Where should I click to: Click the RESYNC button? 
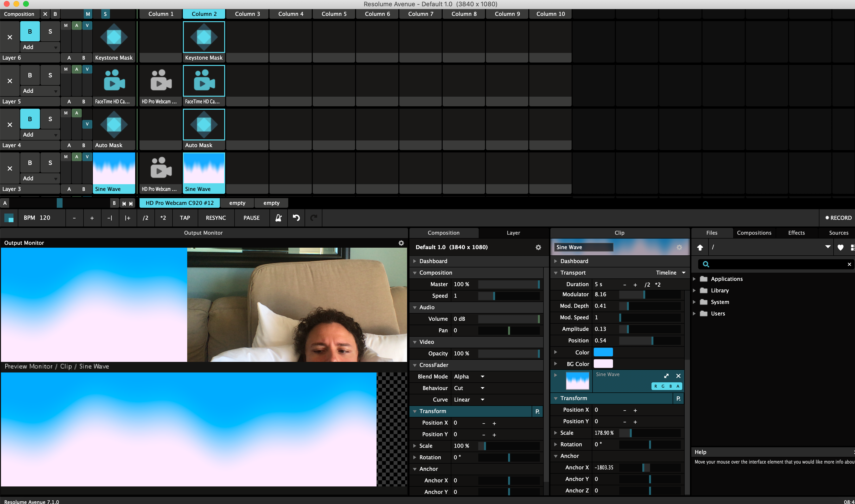tap(215, 218)
